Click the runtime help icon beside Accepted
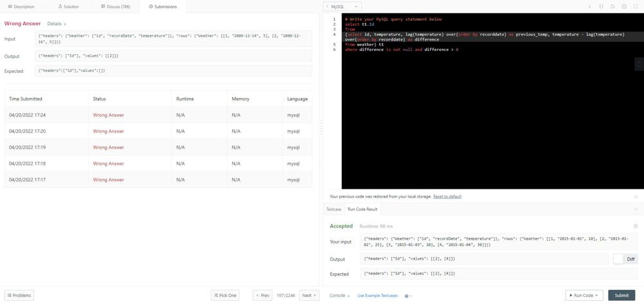The width and height of the screenshot is (644, 304). [x=636, y=226]
